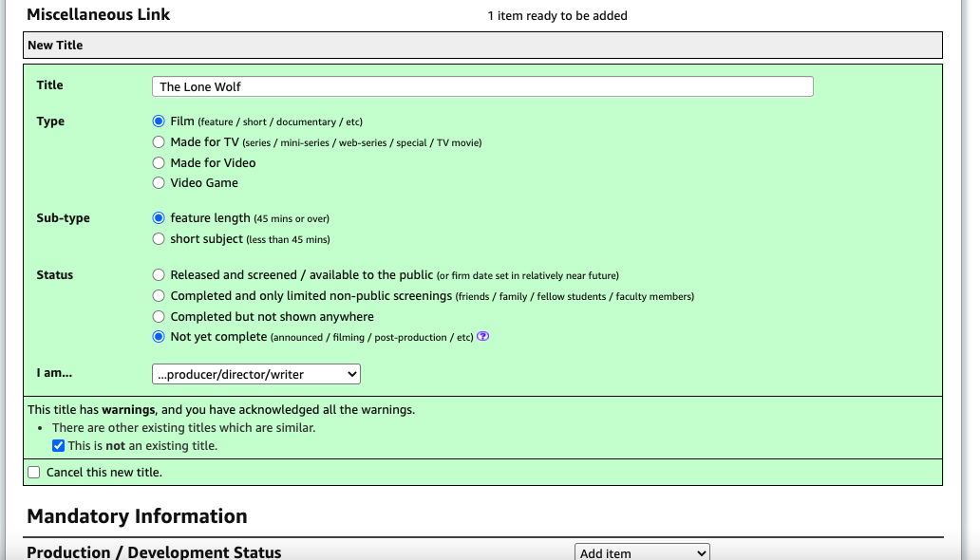Select Completed and only limited non-public screenings

pos(159,296)
